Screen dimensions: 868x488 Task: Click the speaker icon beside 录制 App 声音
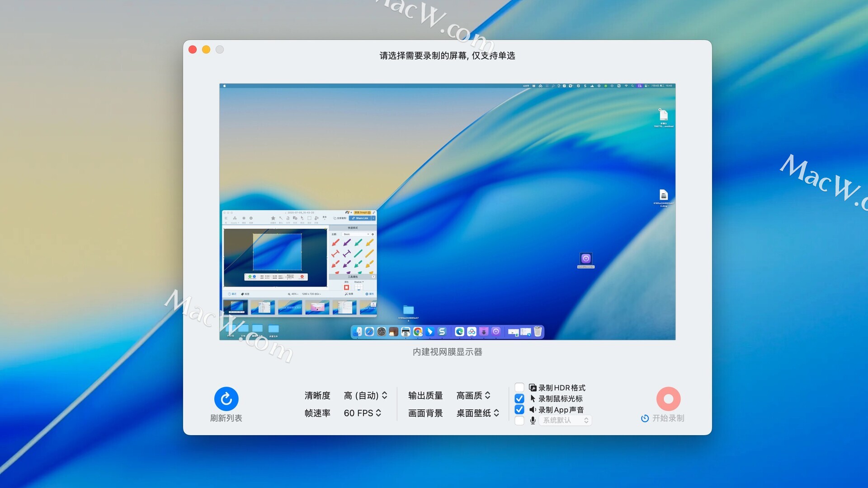(533, 409)
